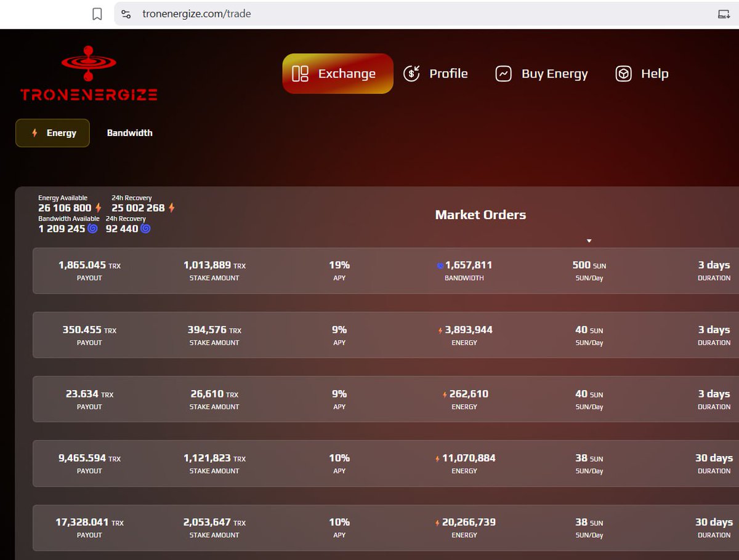Click the Exchange layout icon

click(300, 74)
